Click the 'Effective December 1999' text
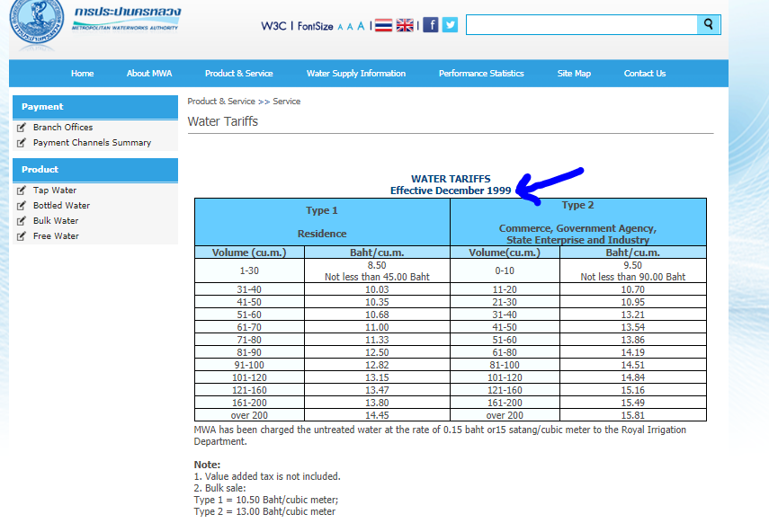Viewport: 769px width, 532px height. click(451, 191)
